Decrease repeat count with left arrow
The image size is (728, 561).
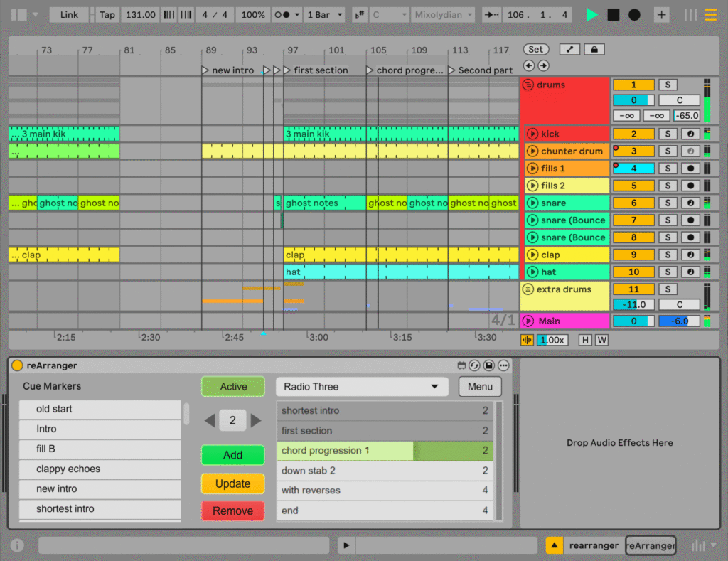(x=210, y=421)
